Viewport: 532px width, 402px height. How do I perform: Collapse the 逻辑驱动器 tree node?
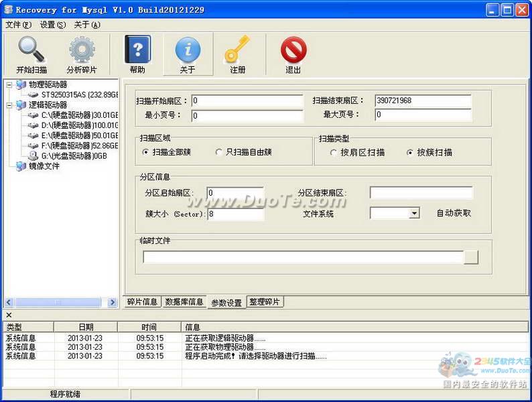coord(9,105)
